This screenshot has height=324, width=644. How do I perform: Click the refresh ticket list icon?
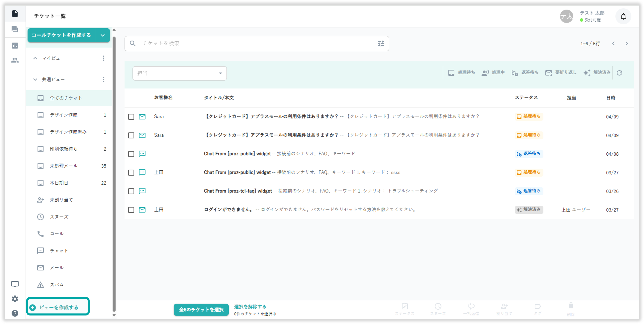point(619,73)
